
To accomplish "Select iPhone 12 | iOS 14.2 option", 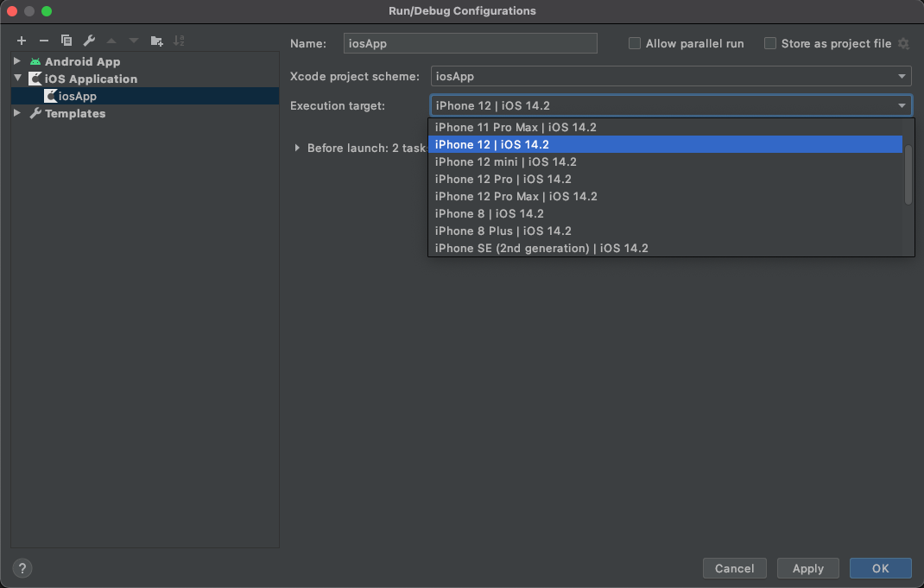I will click(x=665, y=144).
